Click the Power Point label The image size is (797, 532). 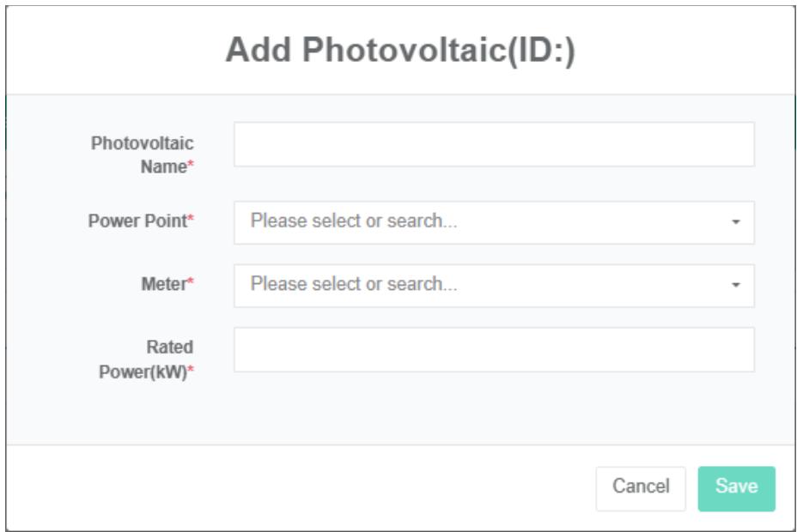point(137,221)
